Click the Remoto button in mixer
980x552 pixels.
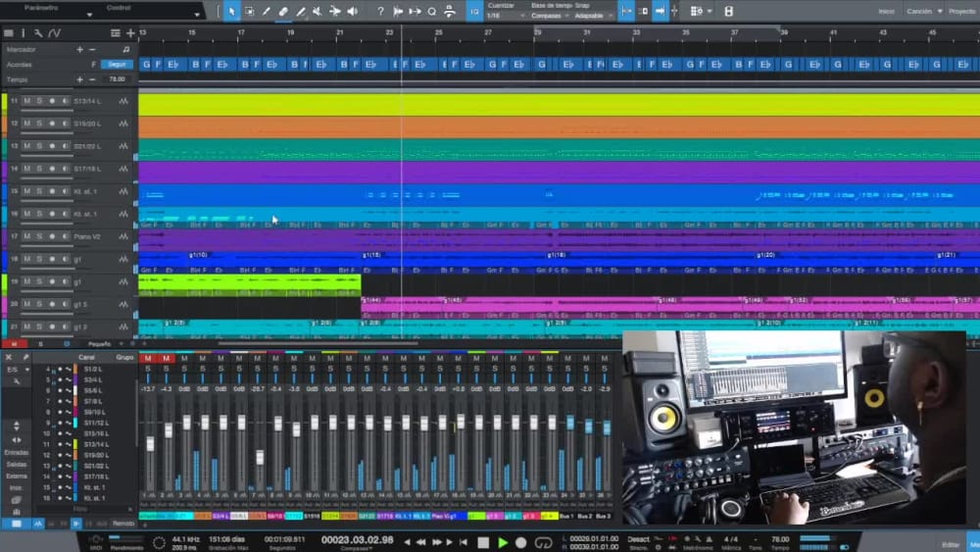click(123, 524)
